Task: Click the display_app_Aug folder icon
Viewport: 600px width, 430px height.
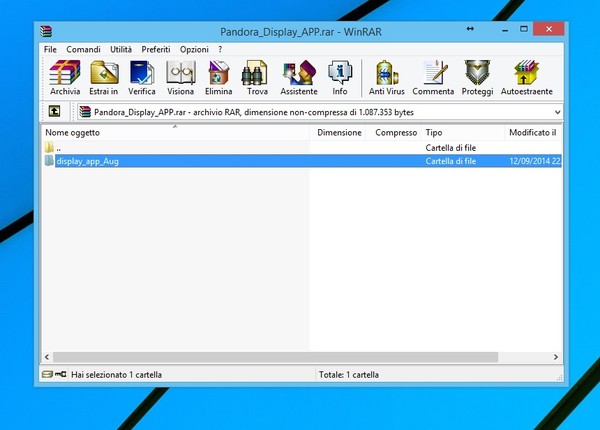Action: [49, 161]
